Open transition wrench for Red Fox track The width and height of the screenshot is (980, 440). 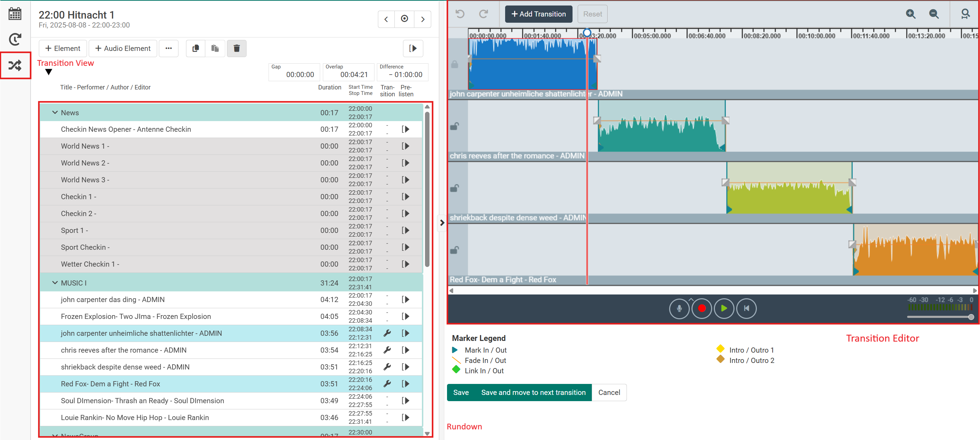[387, 384]
